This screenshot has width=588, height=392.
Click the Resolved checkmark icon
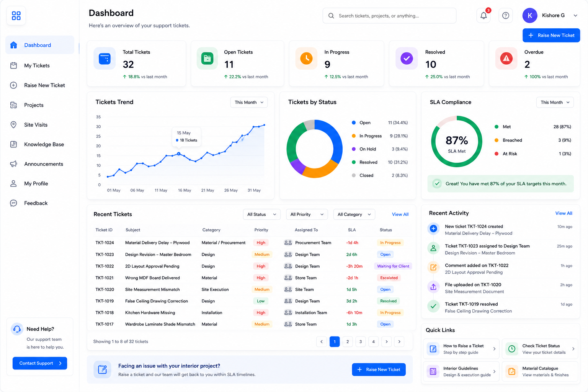(x=407, y=59)
